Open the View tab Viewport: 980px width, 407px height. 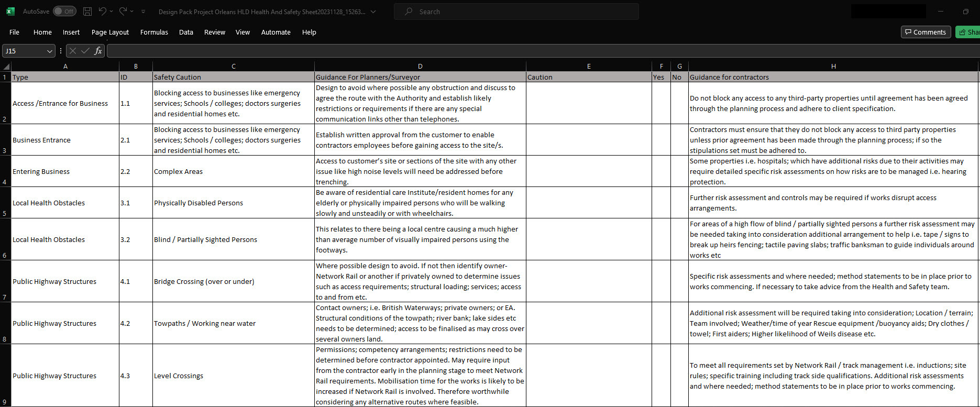click(x=243, y=32)
